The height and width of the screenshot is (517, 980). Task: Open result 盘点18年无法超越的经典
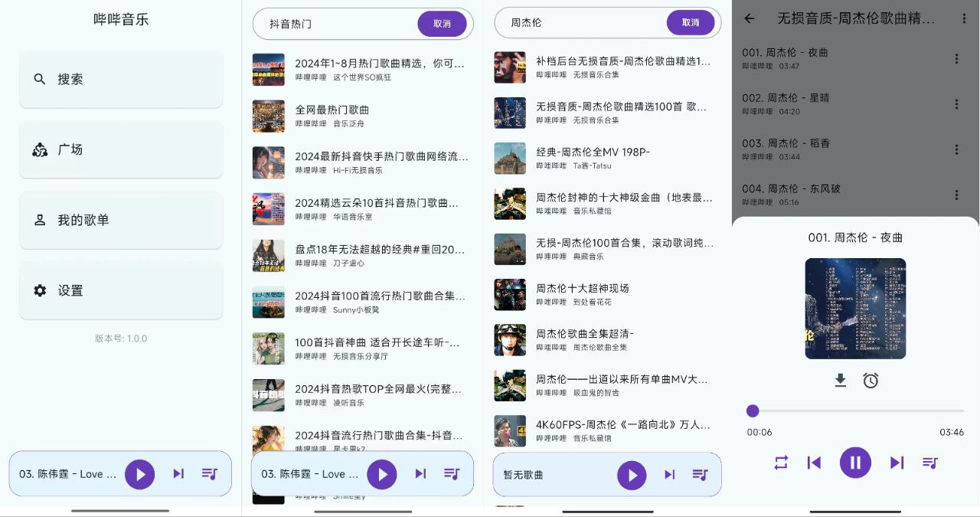[x=363, y=256]
